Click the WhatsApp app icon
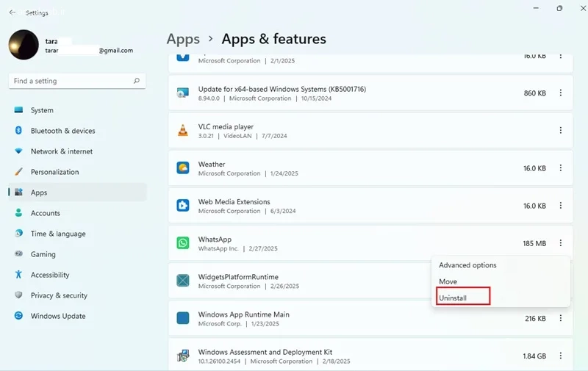 coord(182,243)
